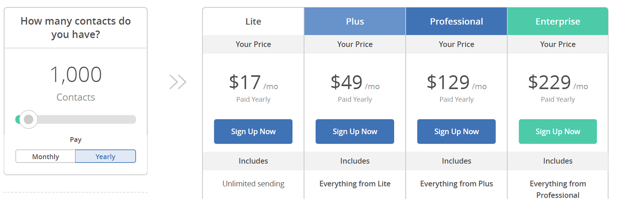The image size is (644, 199).
Task: Click the $129/mo Professional price
Action: tap(456, 82)
